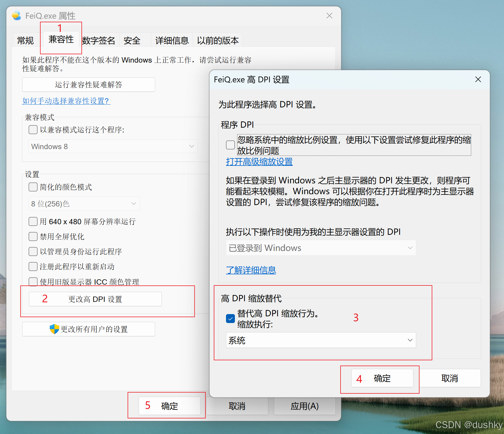Viewport: 504px width, 434px height.
Task: Enable 以兼容模式运行这个程序 checkbox
Action: [x=33, y=130]
